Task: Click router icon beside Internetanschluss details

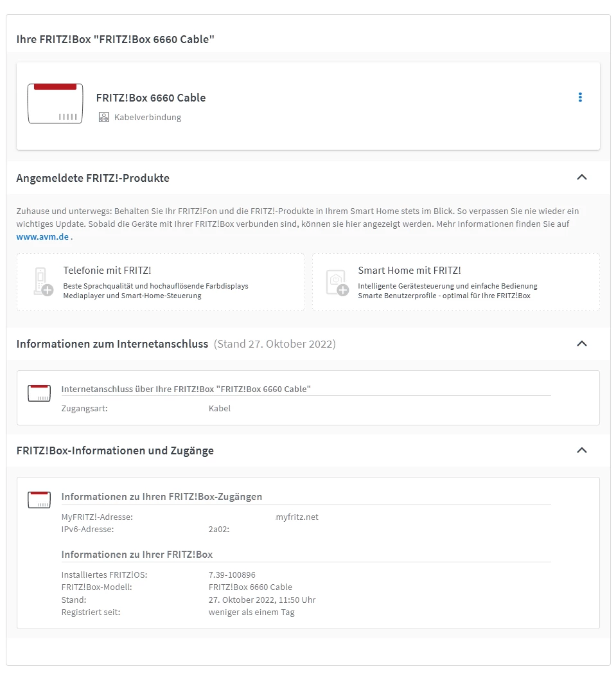Action: click(39, 393)
